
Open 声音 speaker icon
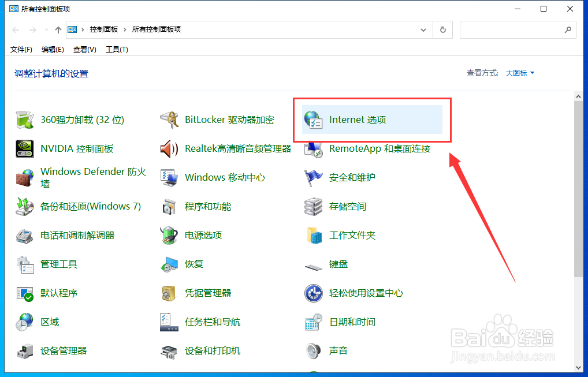(x=314, y=351)
